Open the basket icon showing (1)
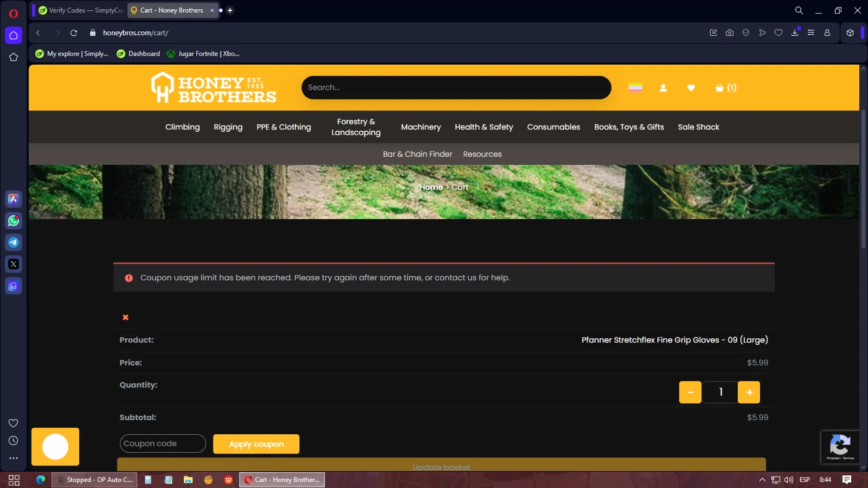Screen dimensions: 868x488 [726, 88]
